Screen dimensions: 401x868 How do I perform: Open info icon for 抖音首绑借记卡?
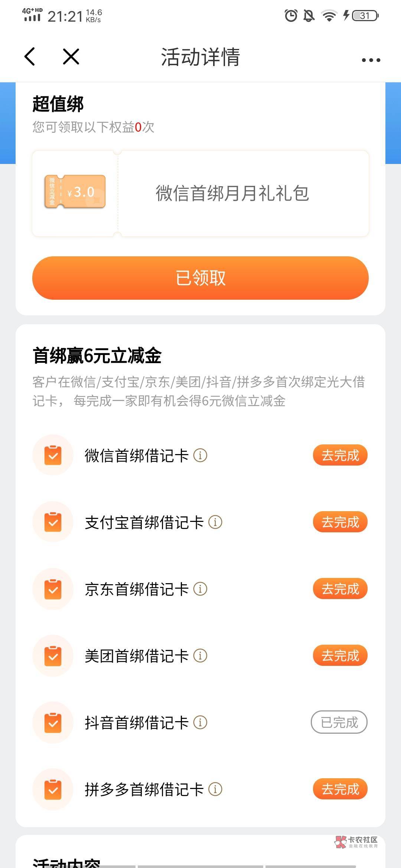(x=200, y=722)
